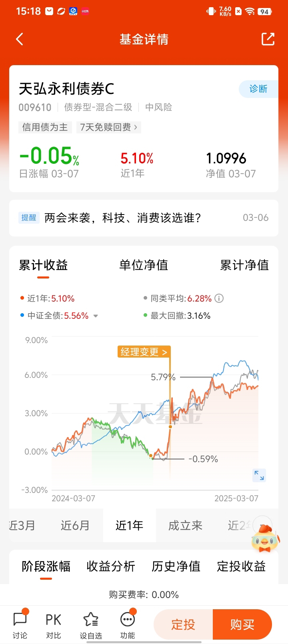Open the share icon at top right
The image size is (288, 644).
coord(268,39)
